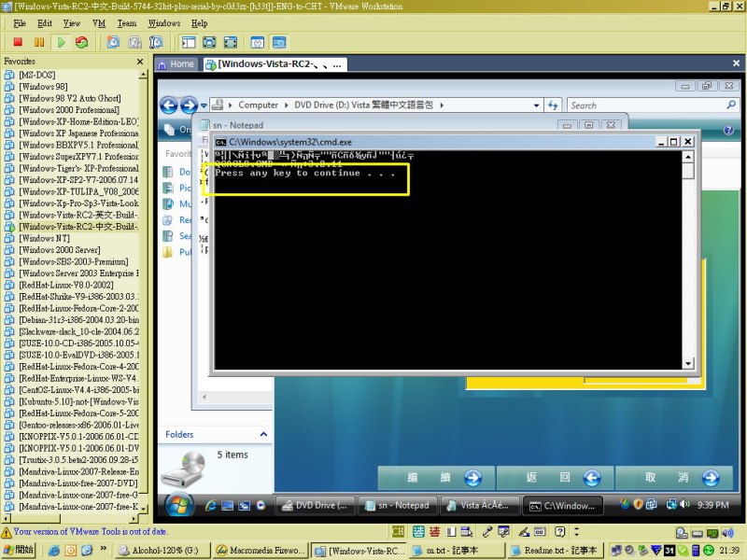Select [Windows 2000 Server] in Favorites
747x560 pixels.
point(59,250)
